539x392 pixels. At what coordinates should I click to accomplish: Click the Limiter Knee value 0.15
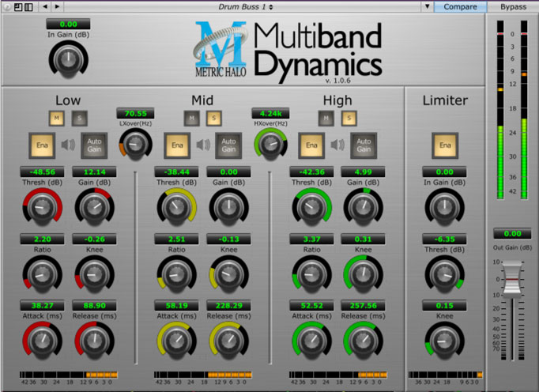[444, 305]
